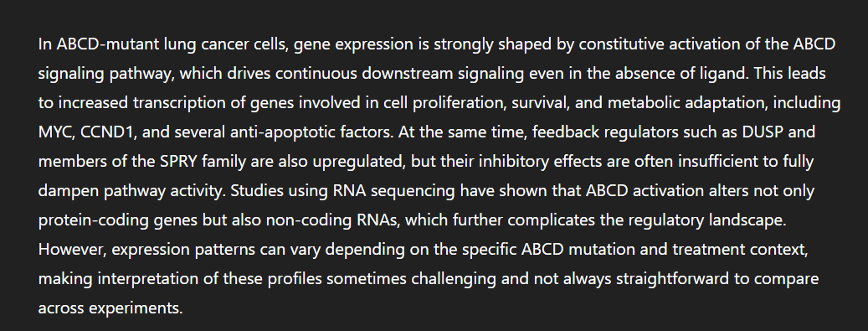This screenshot has width=868, height=331.
Task: Click the word "landscape."
Action: click(747, 220)
